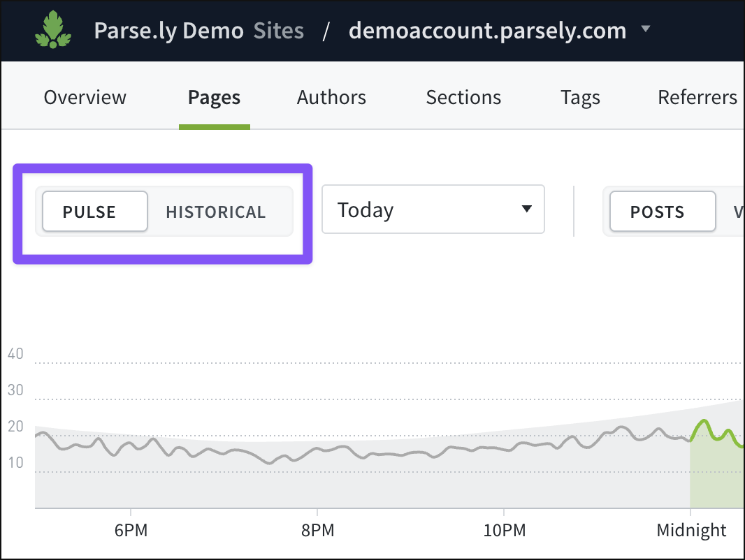The height and width of the screenshot is (560, 745).
Task: Expand the site selector dropdown arrow
Action: pos(645,29)
